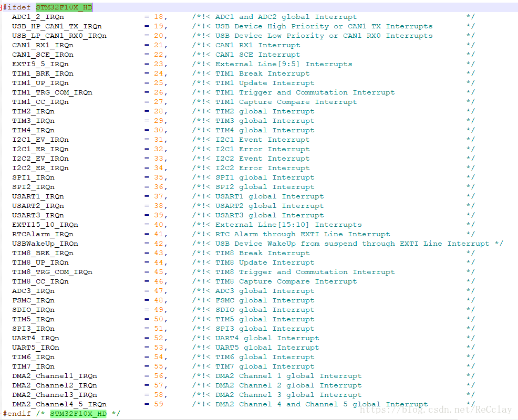The height and width of the screenshot is (420, 518).
Task: Select TIM1_CC_IRQn identifier
Action: (x=40, y=102)
